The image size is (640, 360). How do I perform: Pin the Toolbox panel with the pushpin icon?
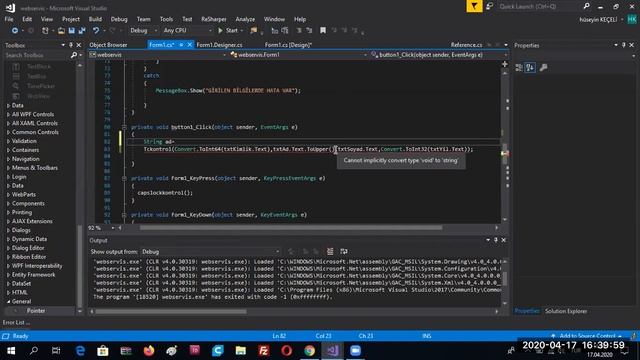(x=71, y=45)
